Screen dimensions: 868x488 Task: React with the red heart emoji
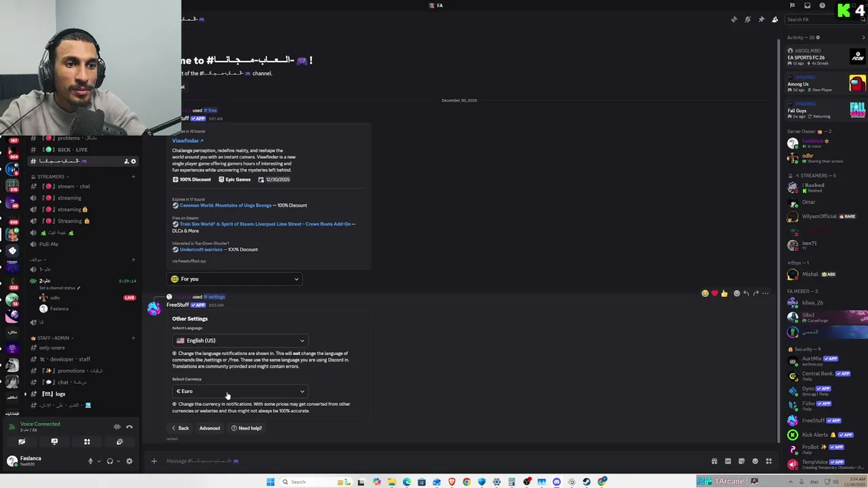tap(715, 293)
